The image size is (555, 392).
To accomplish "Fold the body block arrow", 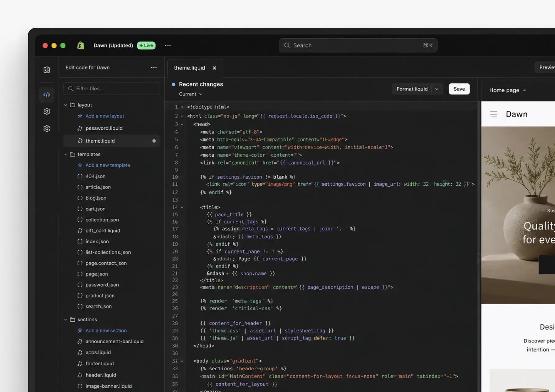I will tap(182, 361).
